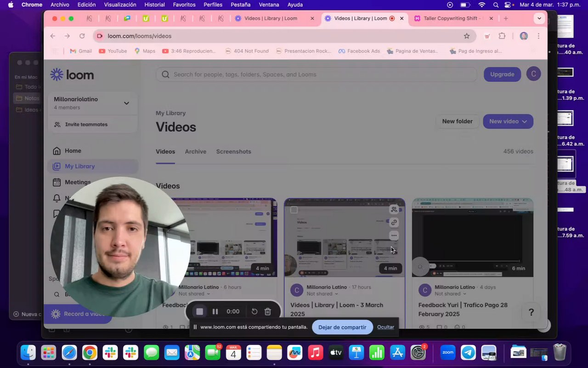This screenshot has height=368, width=588.
Task: Bookmark this page with the star icon
Action: point(467,36)
